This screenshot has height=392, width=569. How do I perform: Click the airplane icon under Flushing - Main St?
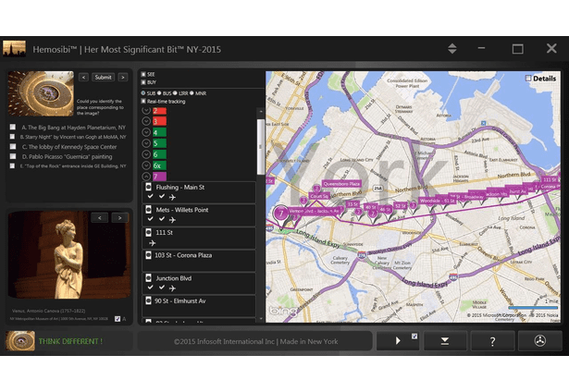(172, 197)
